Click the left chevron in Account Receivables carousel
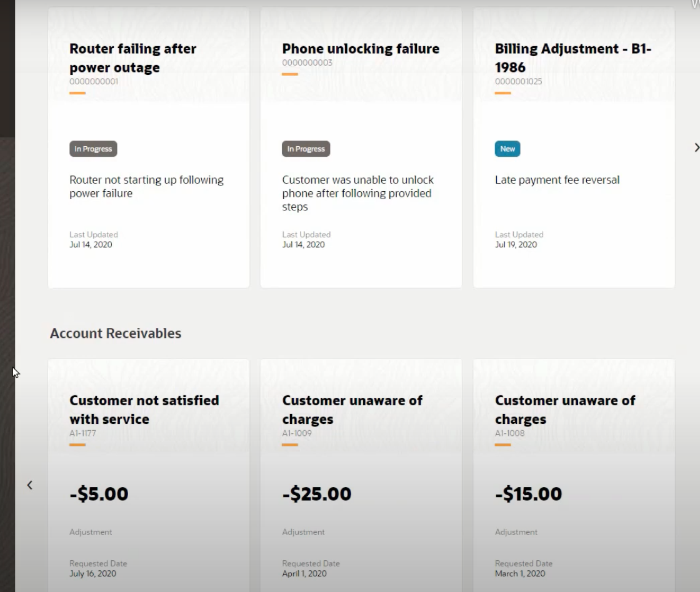Viewport: 700px width, 592px height. click(x=29, y=485)
